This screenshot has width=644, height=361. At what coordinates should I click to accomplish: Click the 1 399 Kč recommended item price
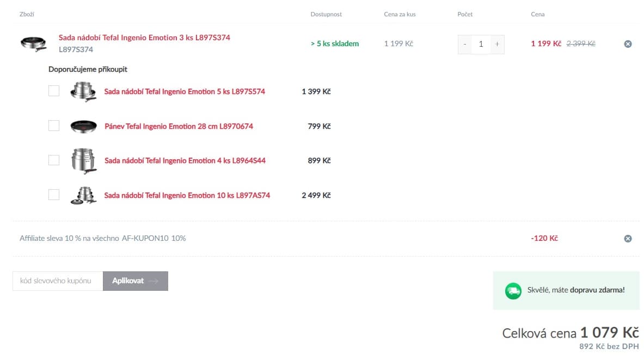tap(316, 91)
